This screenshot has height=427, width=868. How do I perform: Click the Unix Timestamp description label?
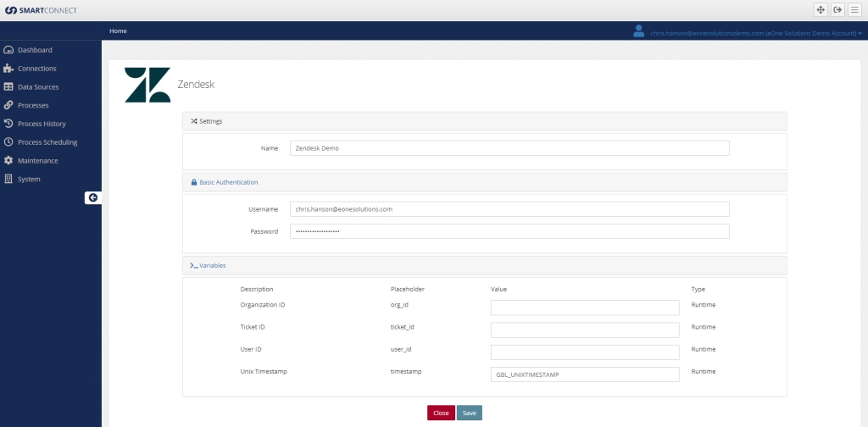pos(264,371)
